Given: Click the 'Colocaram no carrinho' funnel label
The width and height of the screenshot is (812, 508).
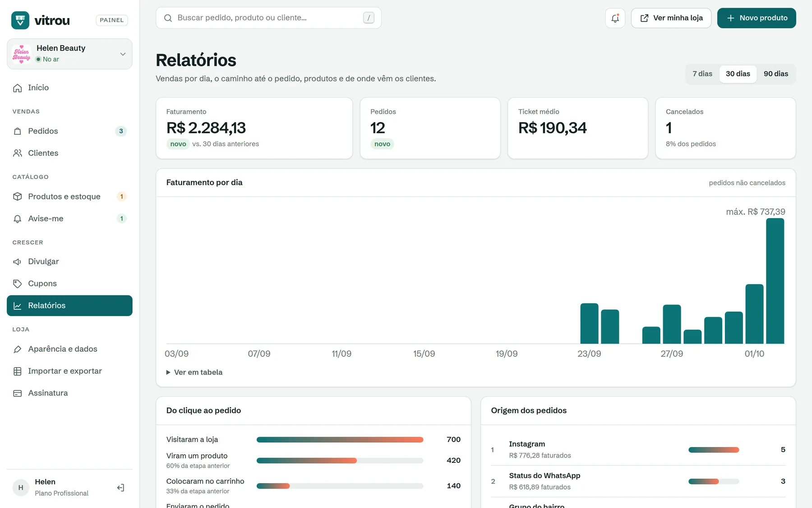Looking at the screenshot, I should [205, 481].
